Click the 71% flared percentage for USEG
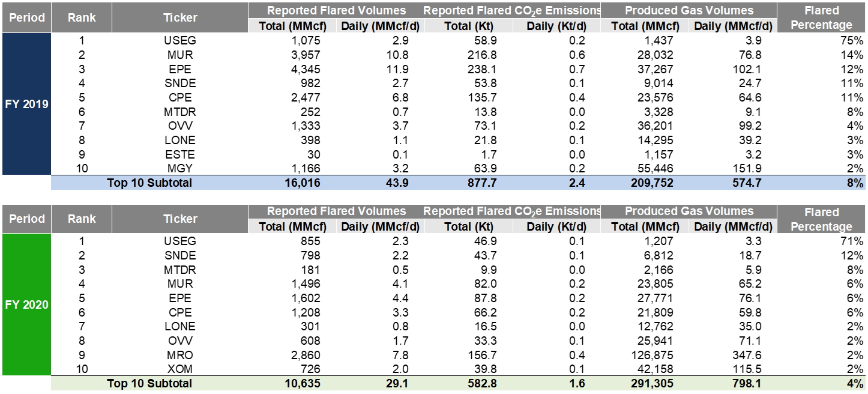The height and width of the screenshot is (394, 868). 852,241
